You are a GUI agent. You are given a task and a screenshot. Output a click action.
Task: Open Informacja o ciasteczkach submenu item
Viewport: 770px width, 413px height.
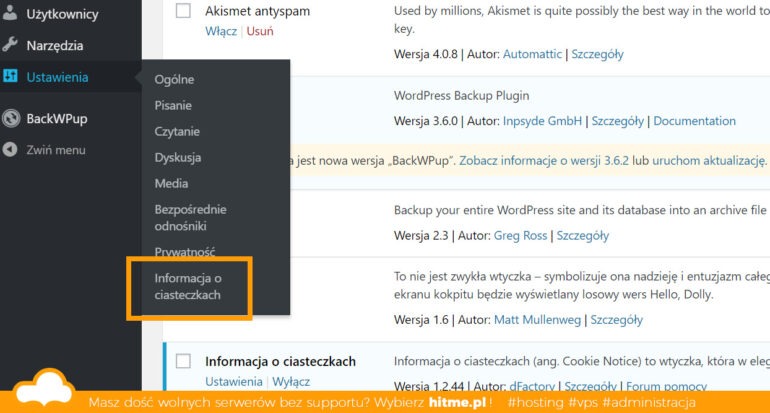tap(188, 286)
